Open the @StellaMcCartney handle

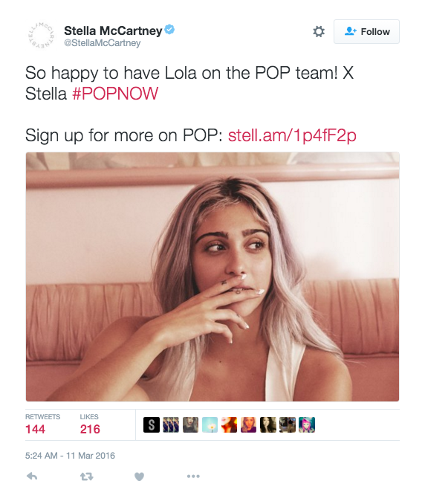(102, 43)
